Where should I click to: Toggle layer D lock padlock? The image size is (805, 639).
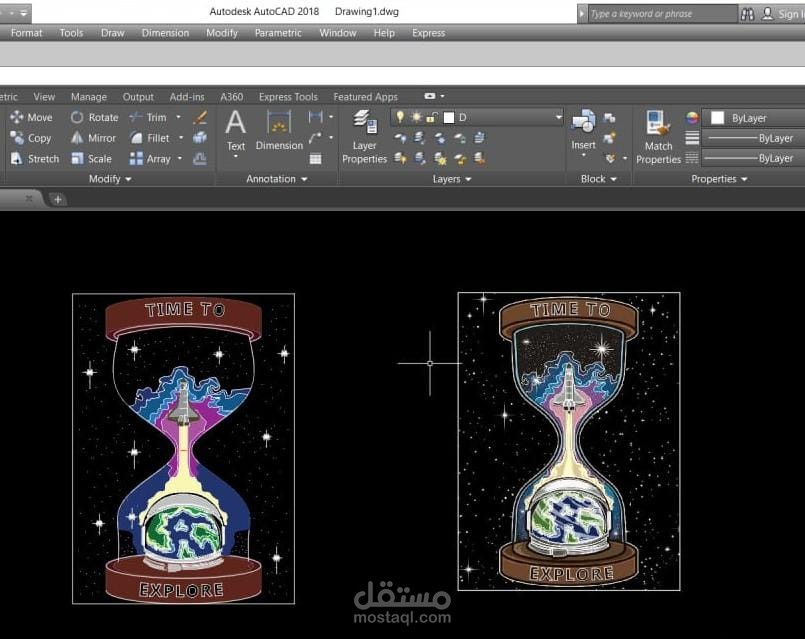pos(432,118)
